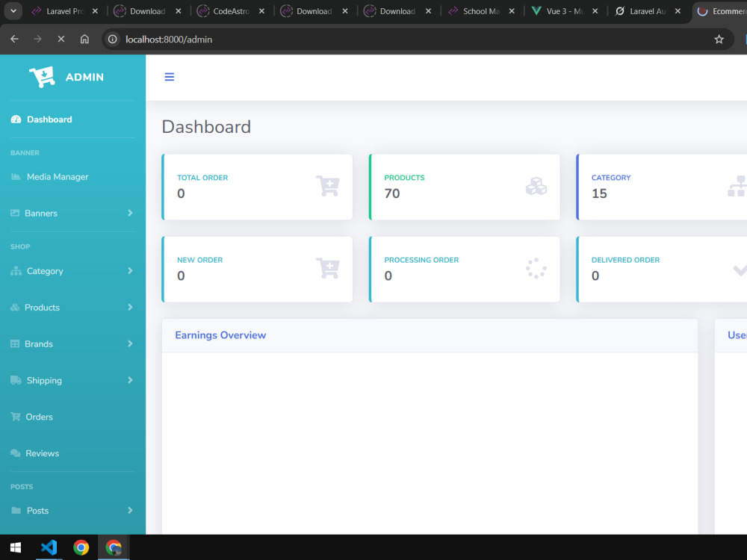
Task: Click cart icon in Total Order card
Action: click(328, 186)
